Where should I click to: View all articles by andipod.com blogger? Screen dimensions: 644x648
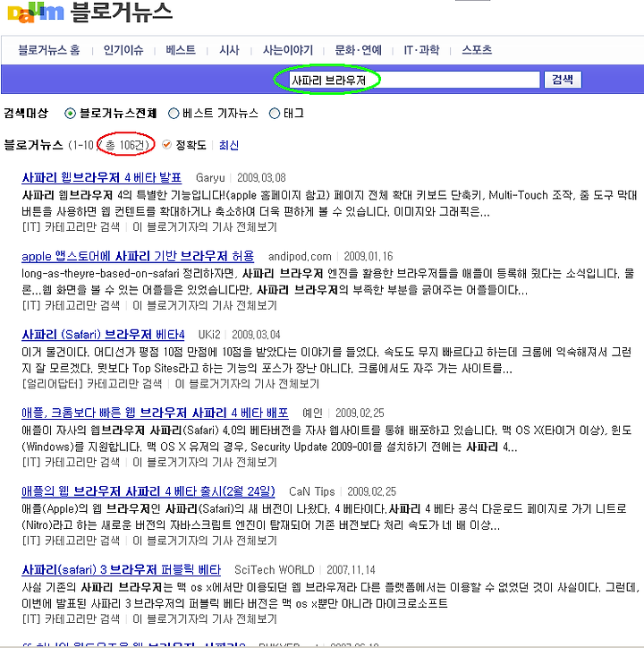tap(205, 306)
